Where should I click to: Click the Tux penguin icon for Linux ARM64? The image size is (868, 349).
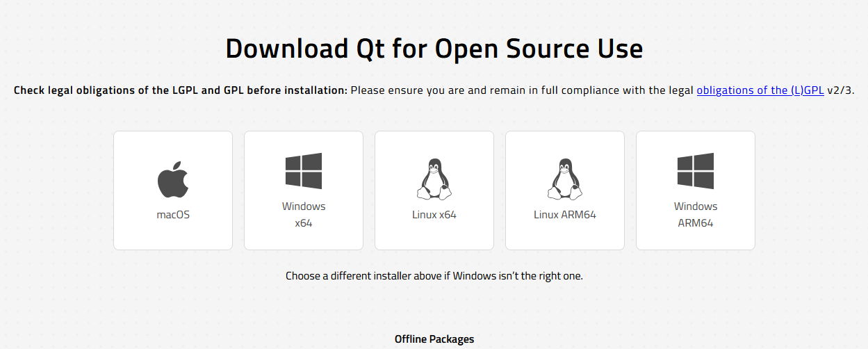565,179
